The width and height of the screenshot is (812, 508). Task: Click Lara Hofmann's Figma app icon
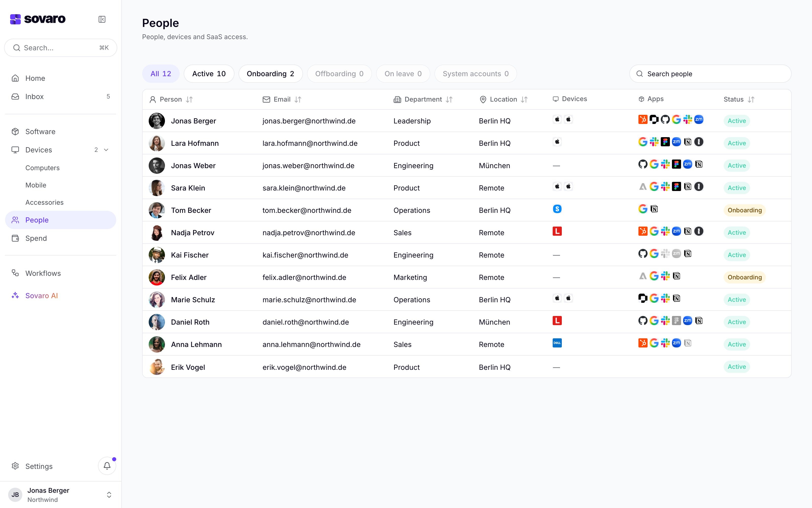click(665, 142)
